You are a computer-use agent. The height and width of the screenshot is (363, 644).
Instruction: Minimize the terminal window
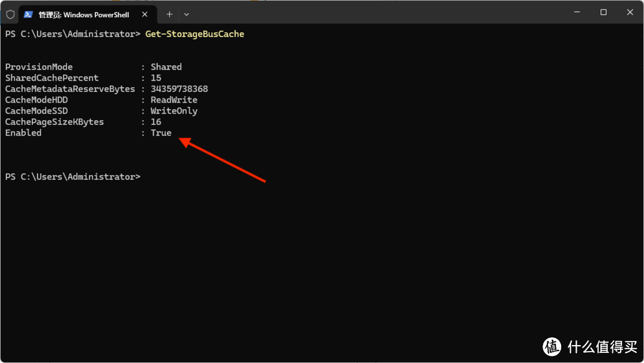[577, 13]
